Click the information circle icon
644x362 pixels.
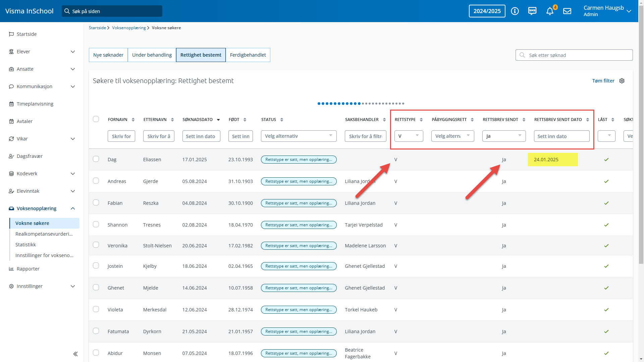click(x=515, y=11)
